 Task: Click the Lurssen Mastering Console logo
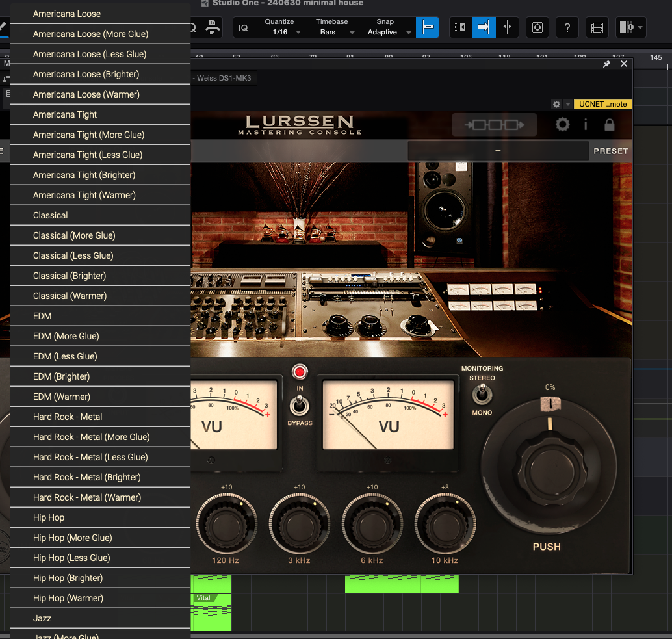tap(300, 125)
